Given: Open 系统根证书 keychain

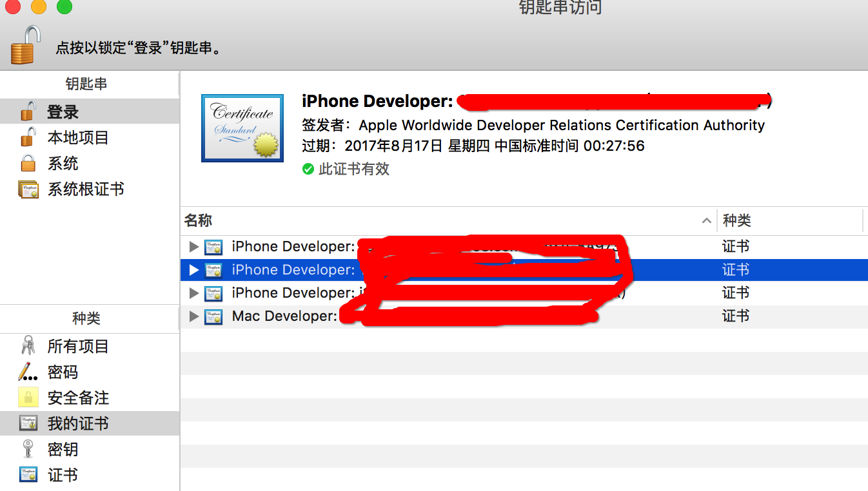Looking at the screenshot, I should point(85,189).
